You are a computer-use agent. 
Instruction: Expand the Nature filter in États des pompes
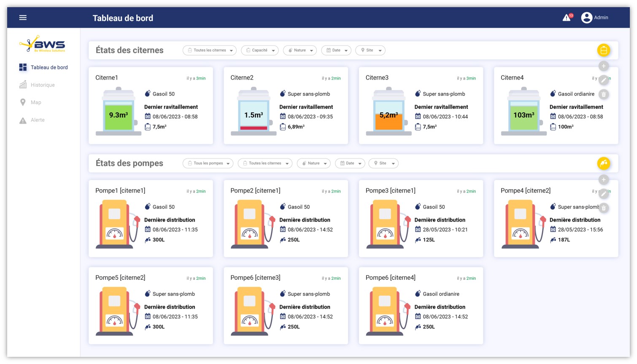[x=313, y=163]
